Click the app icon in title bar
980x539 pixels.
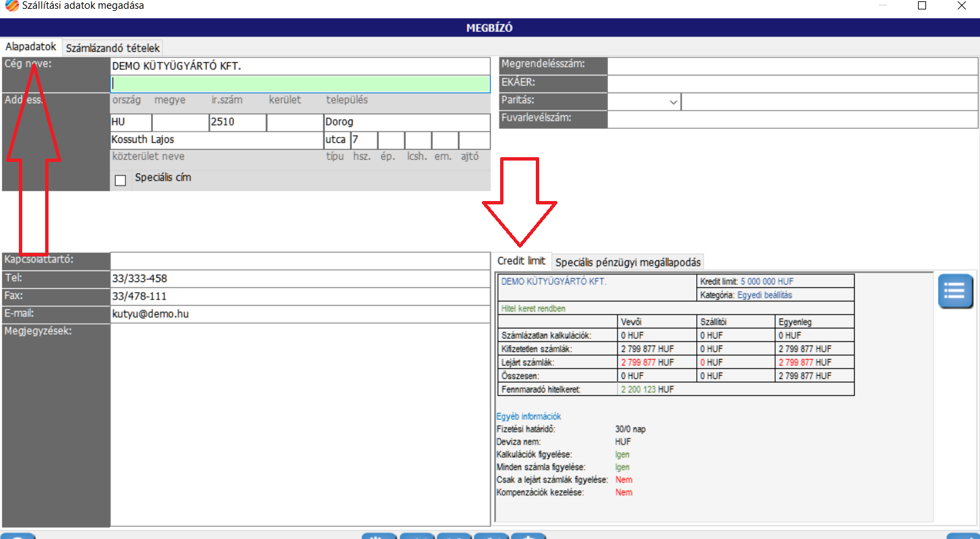point(11,5)
